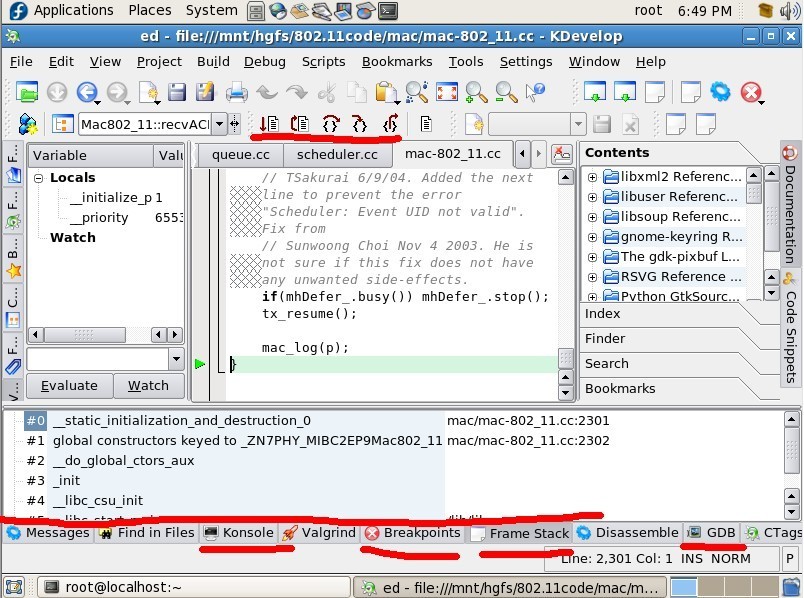The image size is (804, 598).
Task: Click the Step Out debugger icon
Action: coord(390,123)
